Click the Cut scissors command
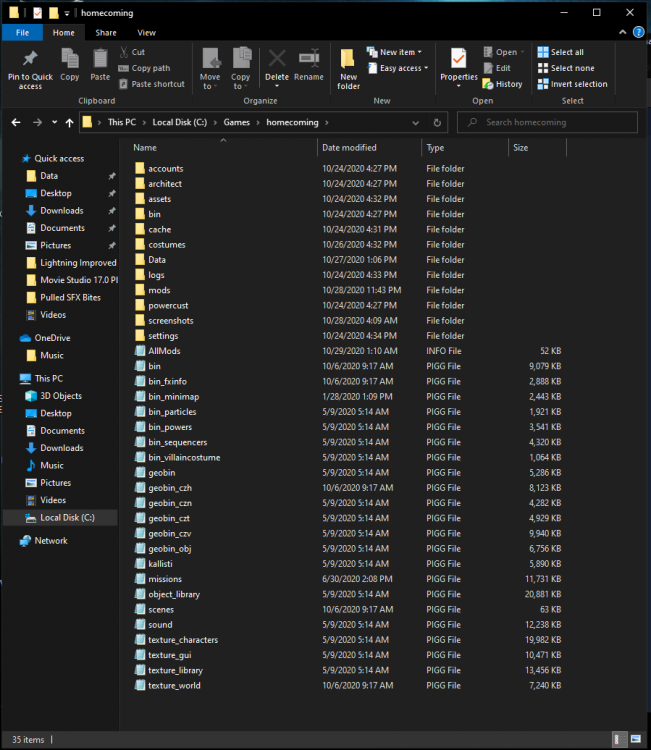This screenshot has height=750, width=651. coord(132,52)
